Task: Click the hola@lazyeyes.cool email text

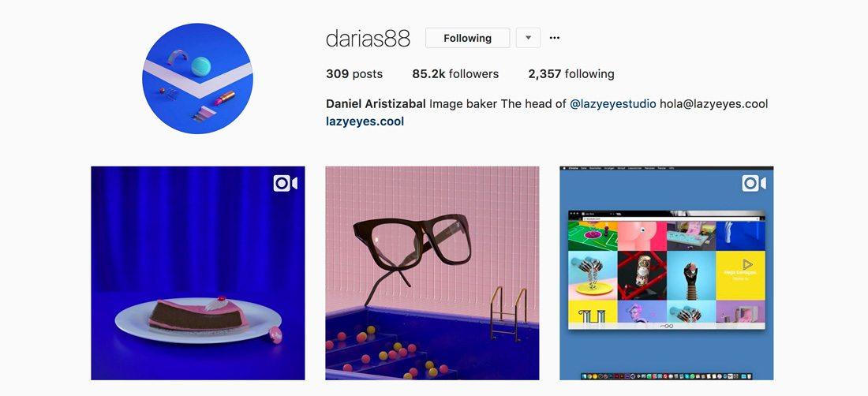Action: pos(713,104)
